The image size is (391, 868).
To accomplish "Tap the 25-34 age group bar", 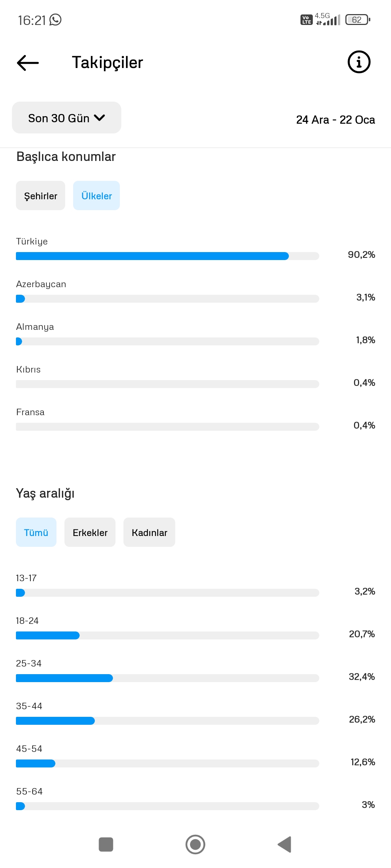I will pyautogui.click(x=168, y=678).
